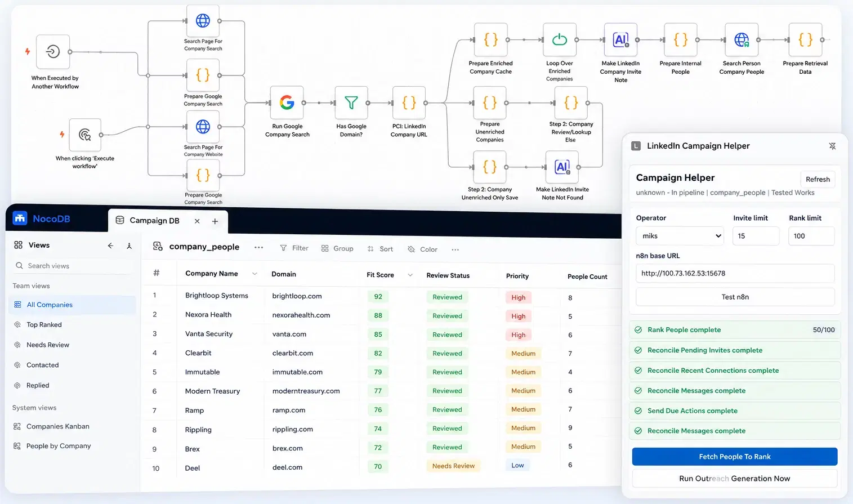853x504 pixels.
Task: Click the three-dot menu next to company_people
Action: 258,247
